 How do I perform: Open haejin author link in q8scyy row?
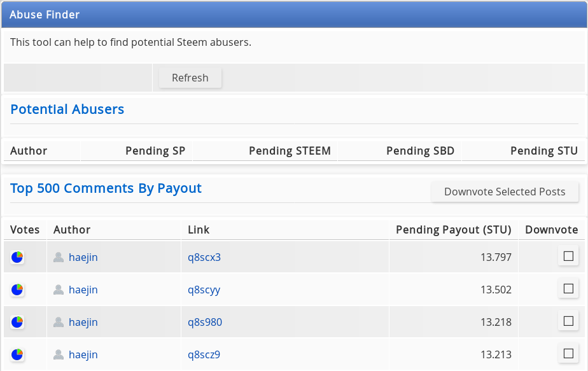coord(83,290)
